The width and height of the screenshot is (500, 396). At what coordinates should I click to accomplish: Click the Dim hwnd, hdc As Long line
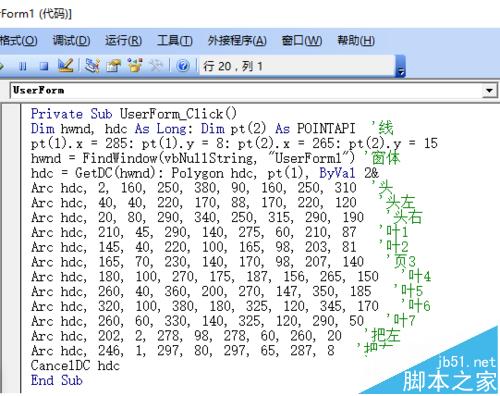coord(212,129)
